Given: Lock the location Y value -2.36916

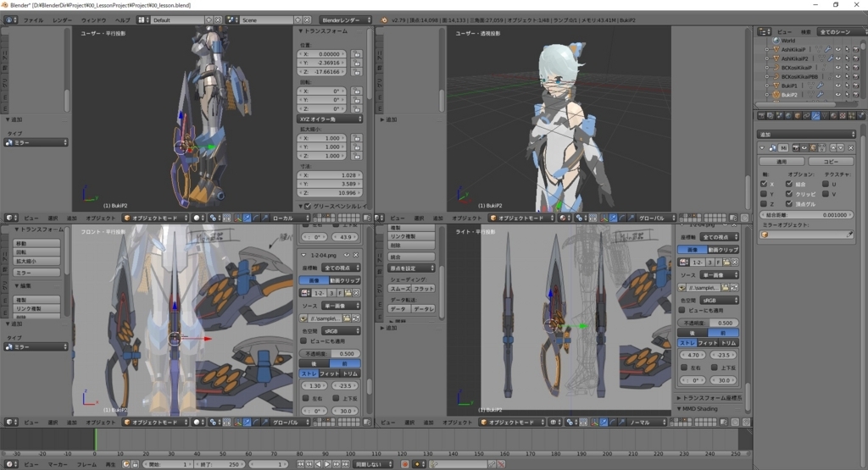Looking at the screenshot, I should [356, 63].
